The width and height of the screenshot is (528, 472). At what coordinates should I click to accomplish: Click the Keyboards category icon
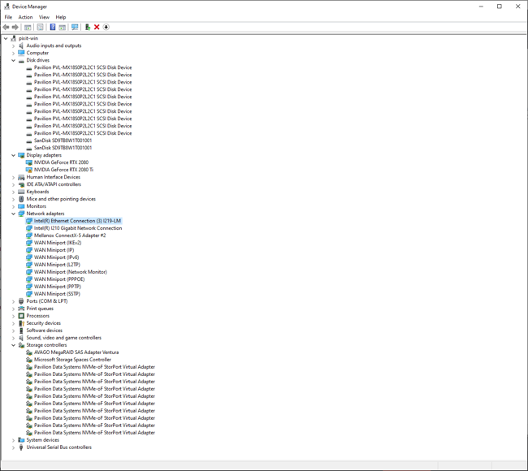(21, 192)
